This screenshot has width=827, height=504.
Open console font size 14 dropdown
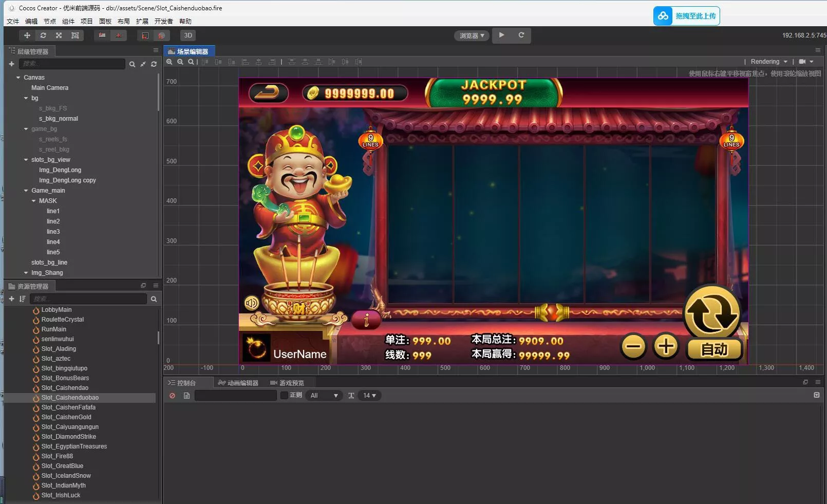point(370,396)
